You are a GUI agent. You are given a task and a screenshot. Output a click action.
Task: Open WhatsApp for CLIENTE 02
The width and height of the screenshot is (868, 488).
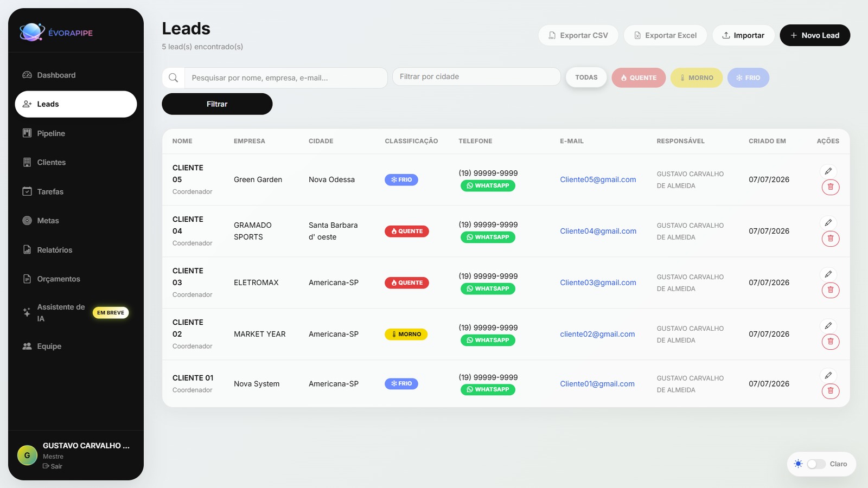pyautogui.click(x=488, y=340)
